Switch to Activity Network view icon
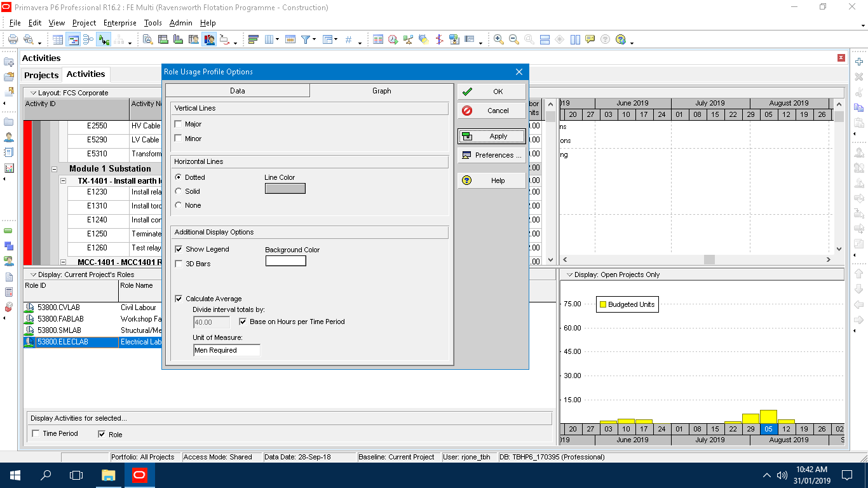868x488 pixels. click(x=88, y=39)
